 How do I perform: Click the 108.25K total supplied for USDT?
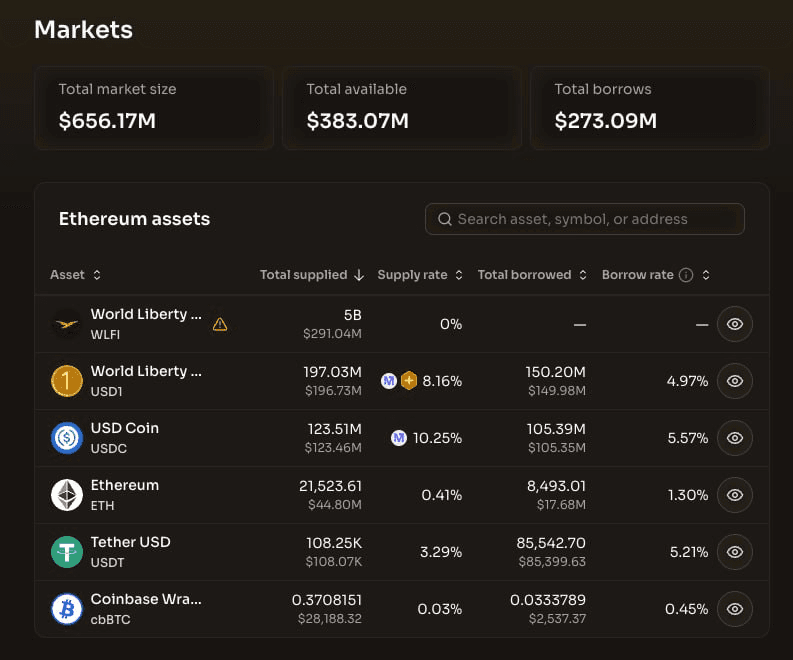click(334, 543)
